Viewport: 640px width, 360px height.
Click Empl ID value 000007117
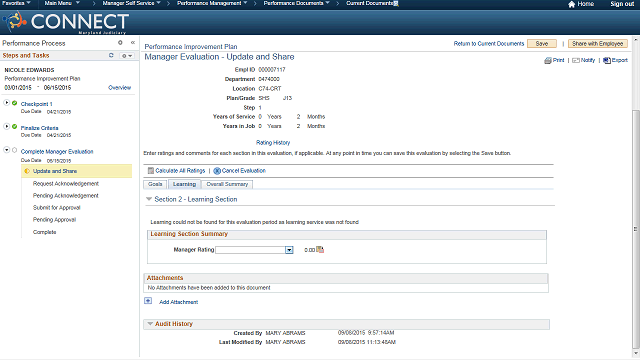pyautogui.click(x=272, y=69)
